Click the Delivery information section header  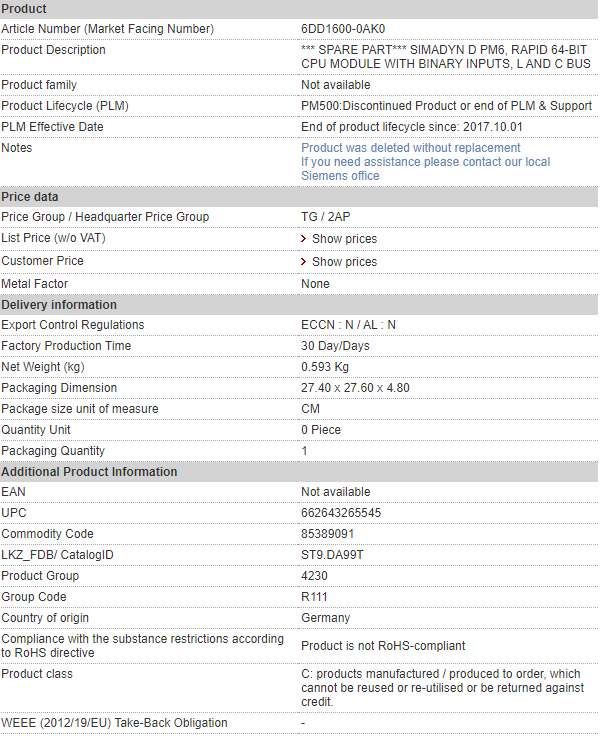(x=299, y=305)
